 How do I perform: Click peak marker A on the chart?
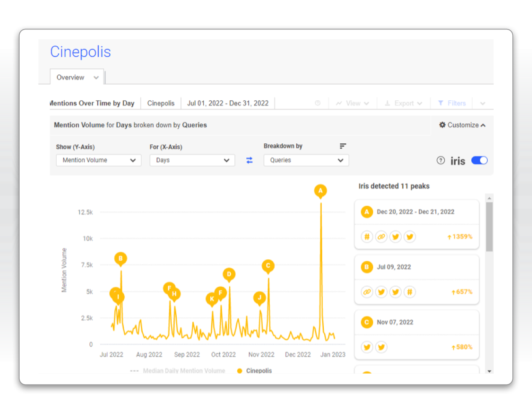click(321, 191)
